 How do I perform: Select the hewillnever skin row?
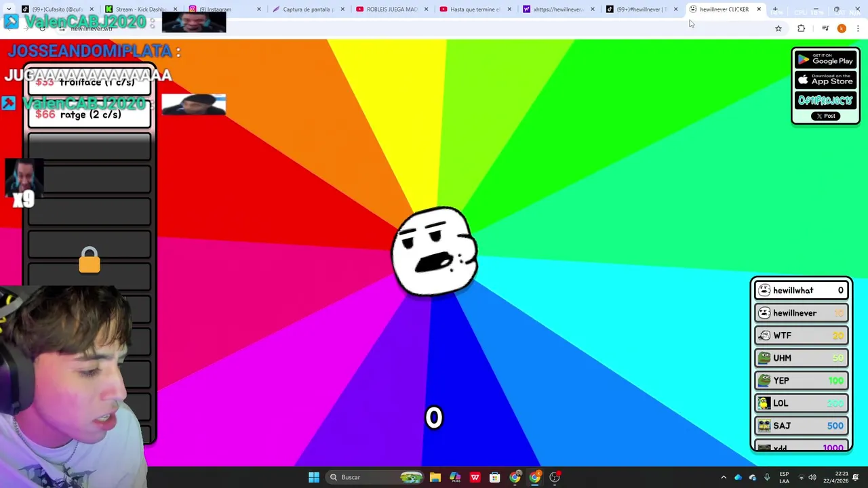[802, 312]
